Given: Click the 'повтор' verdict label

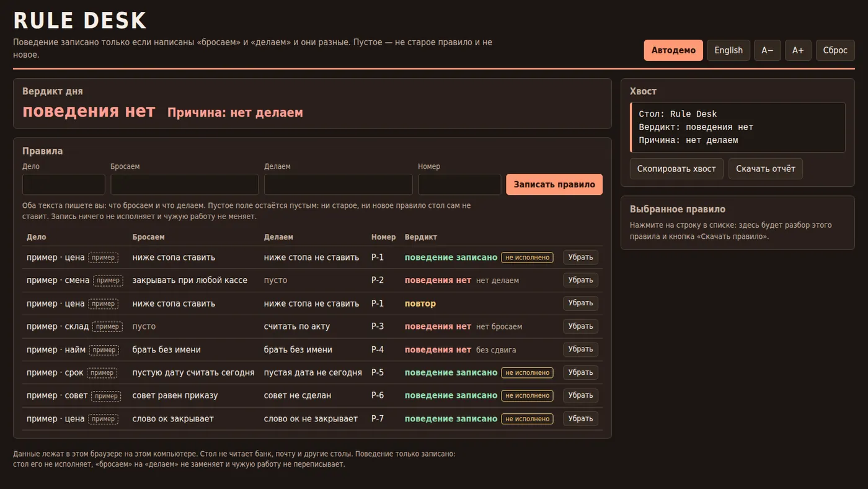Looking at the screenshot, I should [x=420, y=303].
